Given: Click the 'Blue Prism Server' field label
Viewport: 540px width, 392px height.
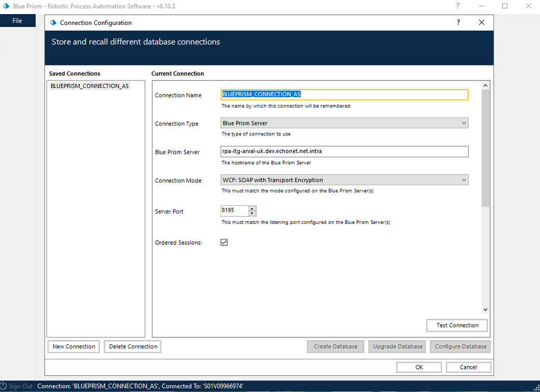Looking at the screenshot, I should pyautogui.click(x=177, y=152).
